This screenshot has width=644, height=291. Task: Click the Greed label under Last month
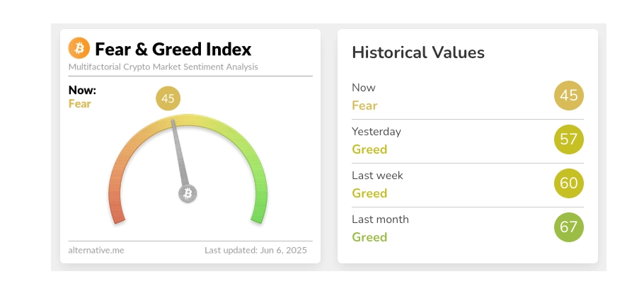coord(369,236)
